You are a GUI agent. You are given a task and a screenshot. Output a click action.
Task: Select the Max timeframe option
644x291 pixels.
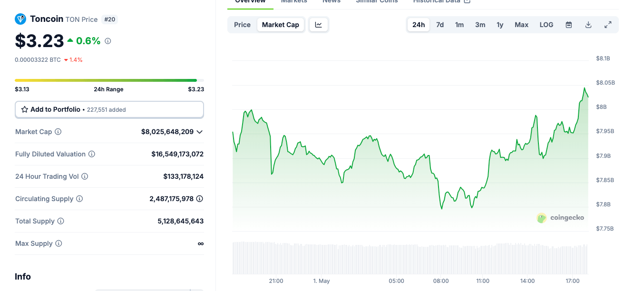pyautogui.click(x=521, y=24)
